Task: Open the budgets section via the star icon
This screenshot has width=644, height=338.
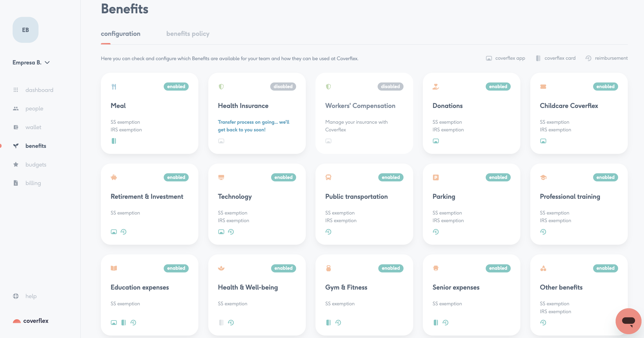Action: 16,164
